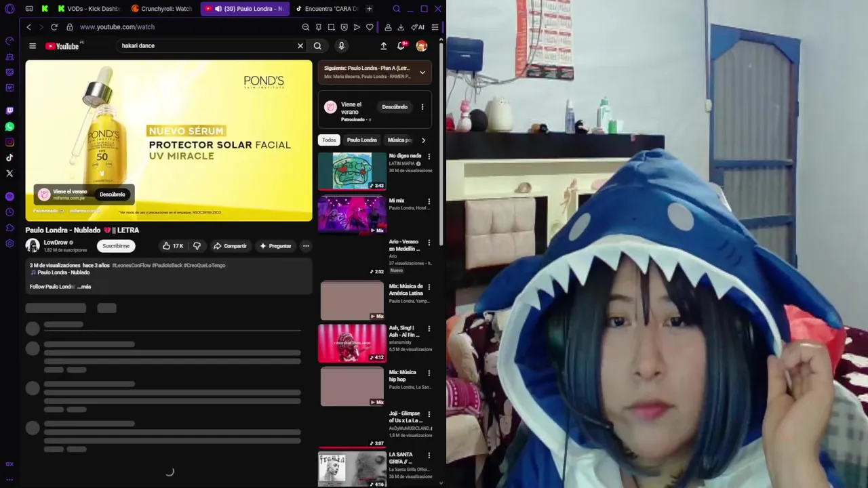The width and height of the screenshot is (868, 488).
Task: Switch to Crunchyroll tab
Action: (x=162, y=9)
